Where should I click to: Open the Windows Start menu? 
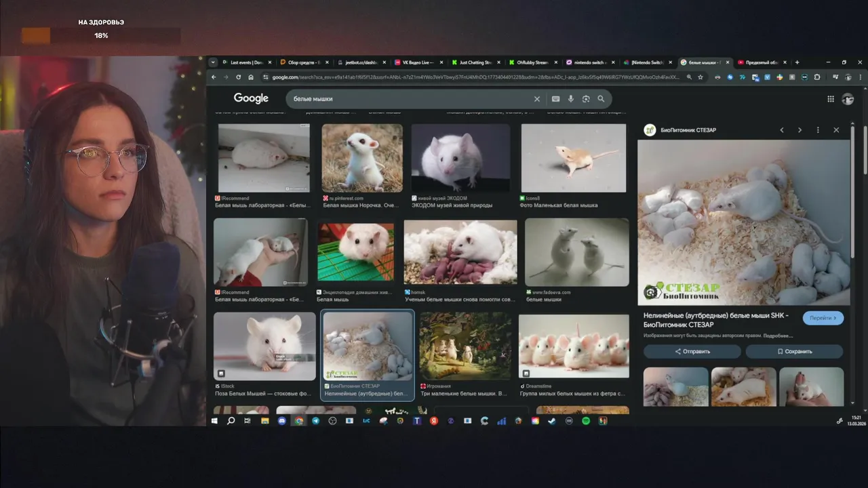point(215,421)
